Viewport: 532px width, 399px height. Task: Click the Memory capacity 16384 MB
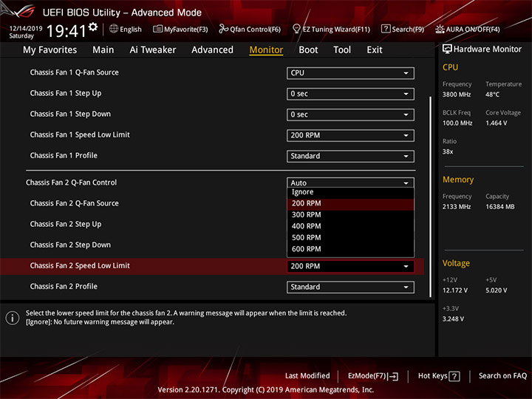pos(499,207)
